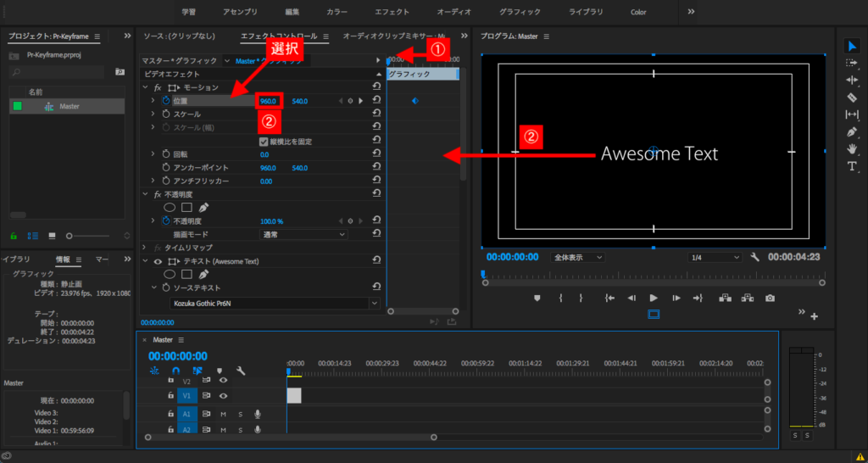The image size is (868, 463).
Task: Hide the V1 track output
Action: [224, 396]
